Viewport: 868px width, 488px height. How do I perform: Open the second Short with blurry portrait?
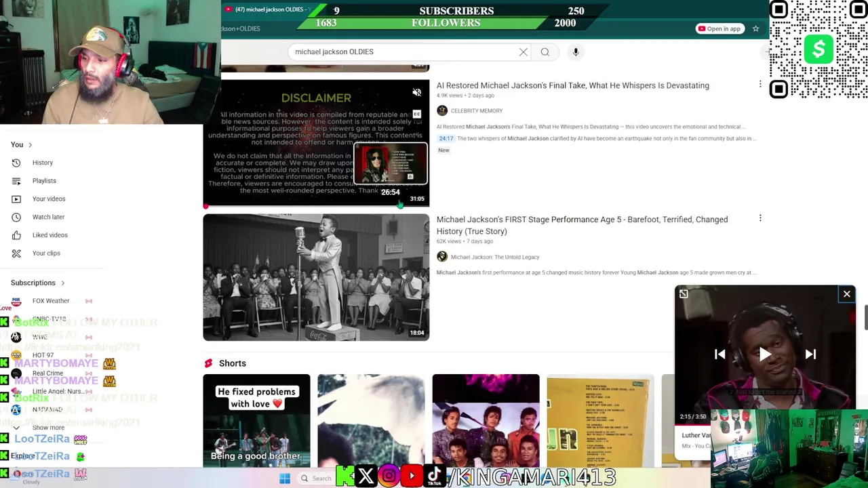(x=371, y=420)
